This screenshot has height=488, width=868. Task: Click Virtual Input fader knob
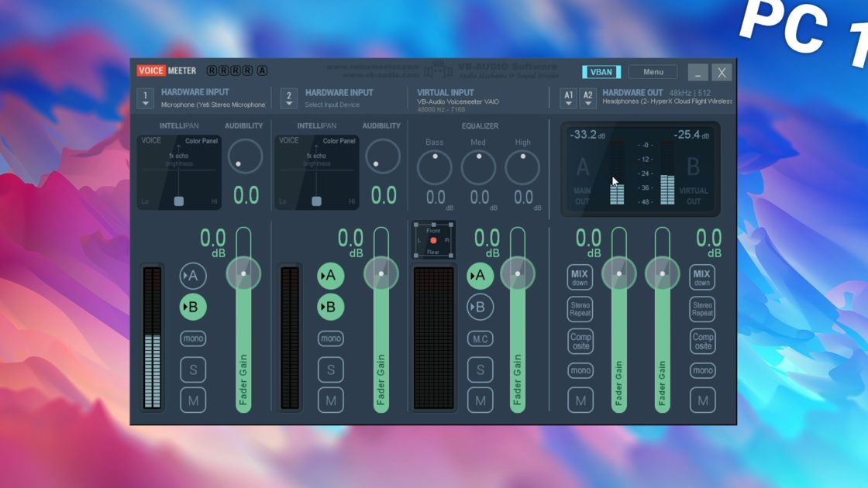(x=518, y=273)
